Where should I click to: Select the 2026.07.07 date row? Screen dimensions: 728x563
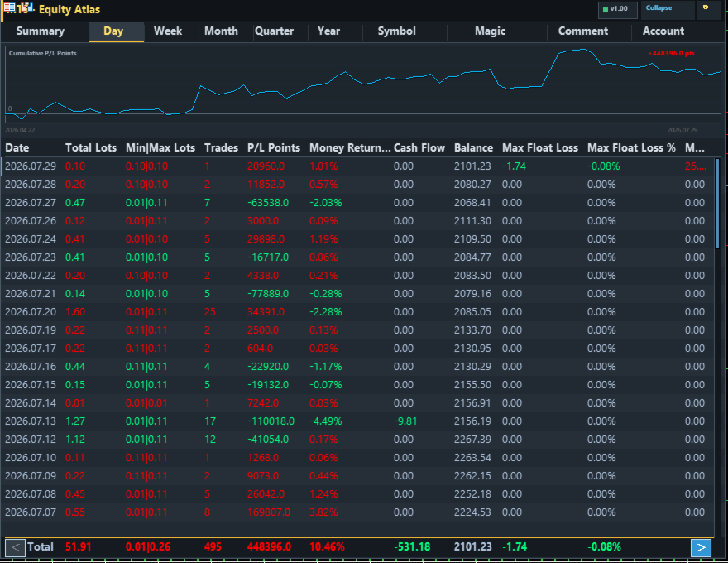click(x=357, y=512)
